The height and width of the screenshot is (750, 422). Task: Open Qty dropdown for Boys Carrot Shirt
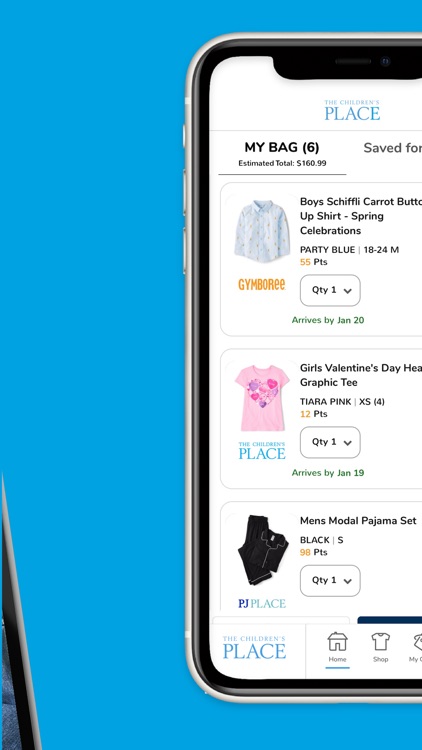click(x=330, y=290)
